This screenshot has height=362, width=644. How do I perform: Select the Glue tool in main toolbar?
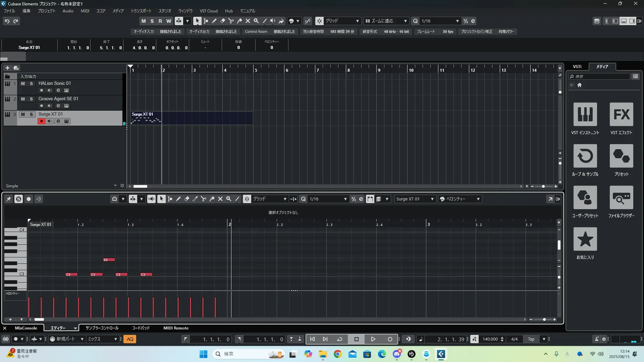click(239, 21)
